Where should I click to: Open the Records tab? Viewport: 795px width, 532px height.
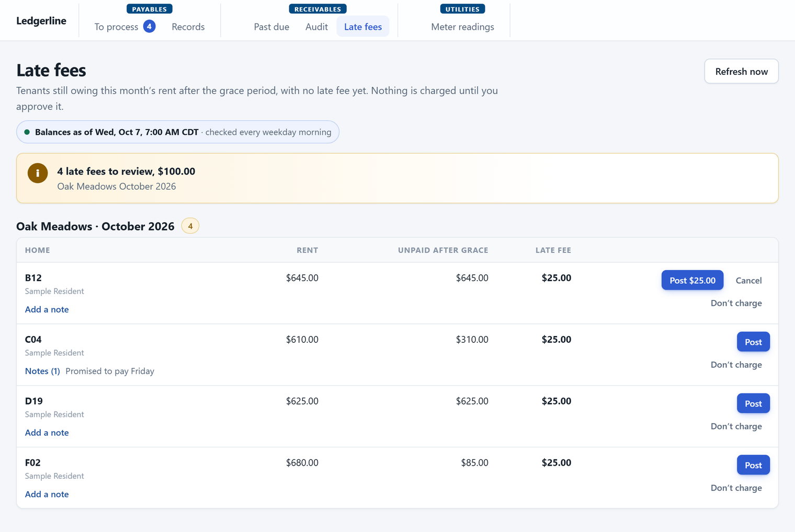click(188, 27)
